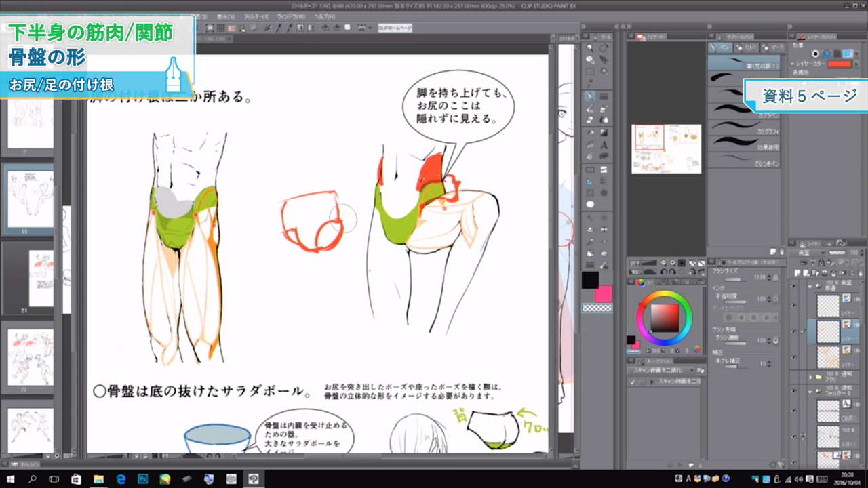Image resolution: width=868 pixels, height=488 pixels.
Task: Click the CLIP homepage button
Action: pos(395,28)
